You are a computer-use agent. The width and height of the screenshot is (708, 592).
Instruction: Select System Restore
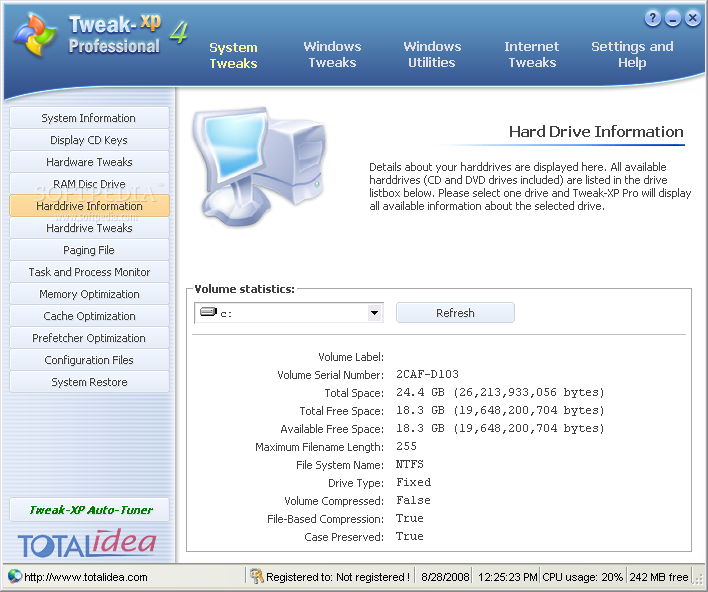tap(89, 382)
